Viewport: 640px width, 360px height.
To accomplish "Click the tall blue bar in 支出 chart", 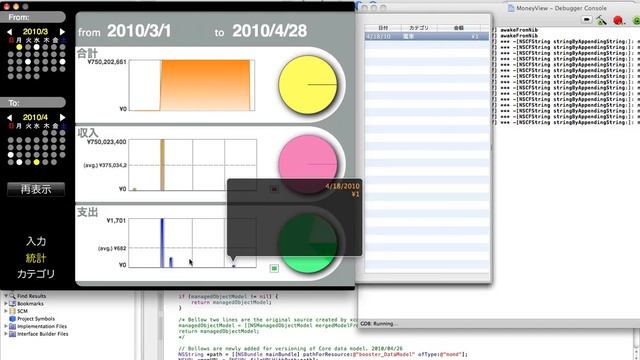I will click(x=162, y=243).
